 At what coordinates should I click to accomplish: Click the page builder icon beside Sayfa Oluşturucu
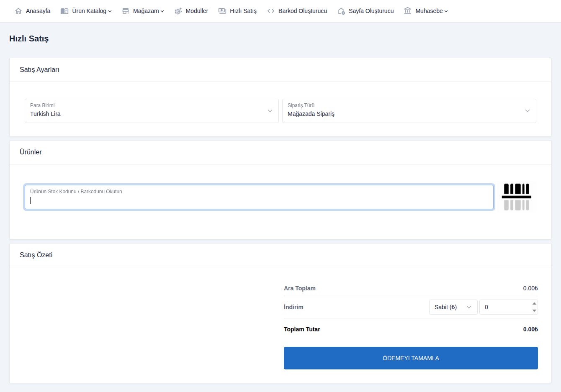point(341,11)
